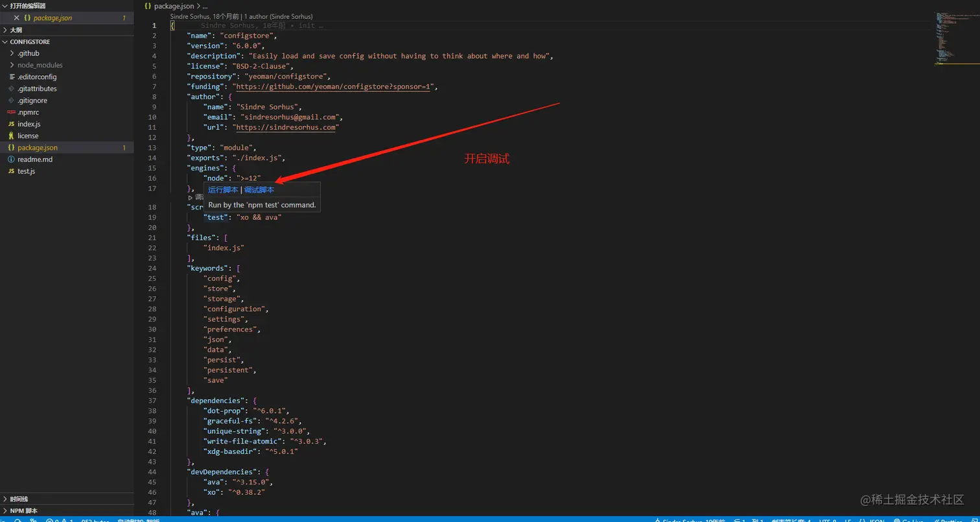Click the red npm icon beside .npmrc
Screen dimensions: 980x522
click(12, 112)
